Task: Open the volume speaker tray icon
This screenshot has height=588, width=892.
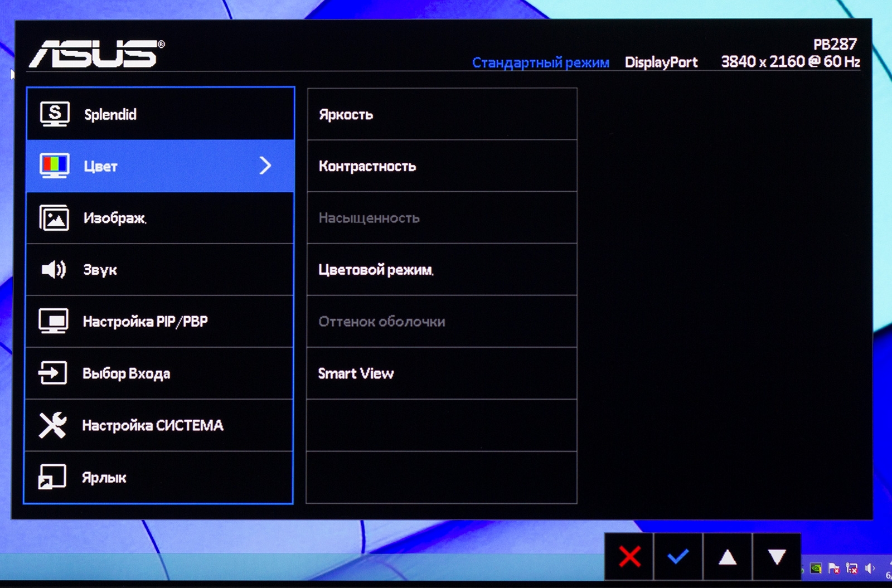Action: click(x=870, y=568)
